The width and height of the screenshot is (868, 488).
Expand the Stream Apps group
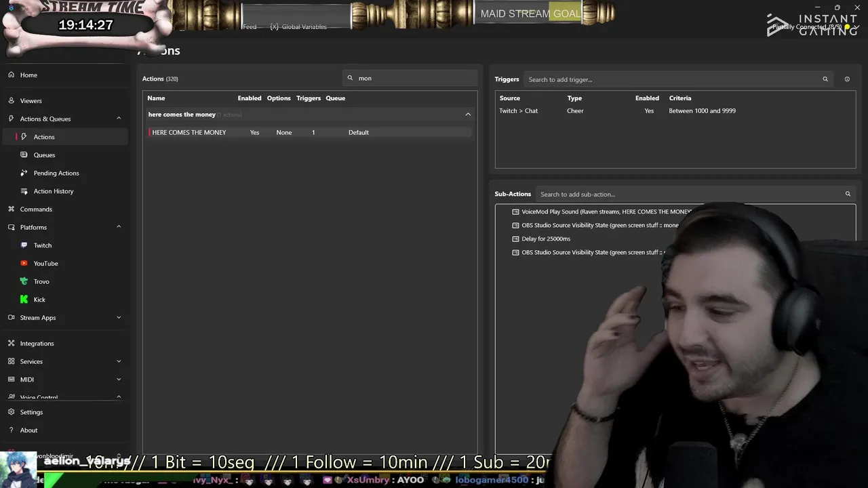pyautogui.click(x=119, y=318)
